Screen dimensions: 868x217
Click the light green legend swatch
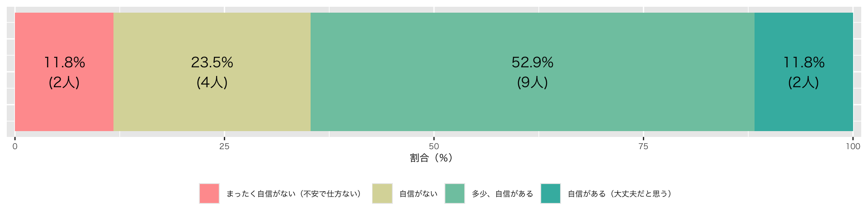click(x=455, y=193)
